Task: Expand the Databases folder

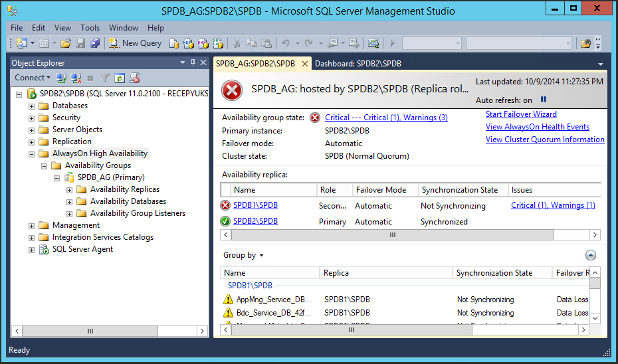Action: (31, 106)
